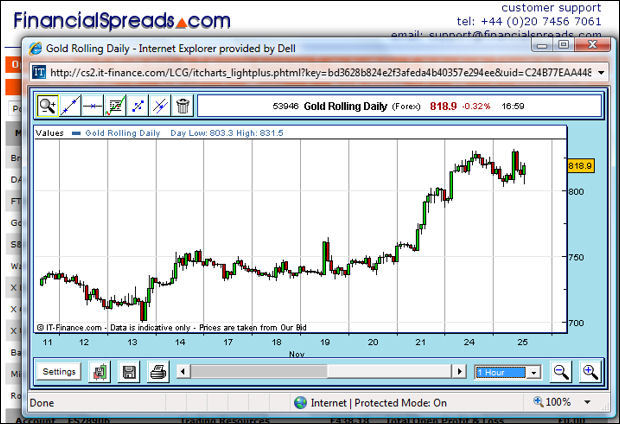Click the 16:59 timestamp in header

point(513,106)
